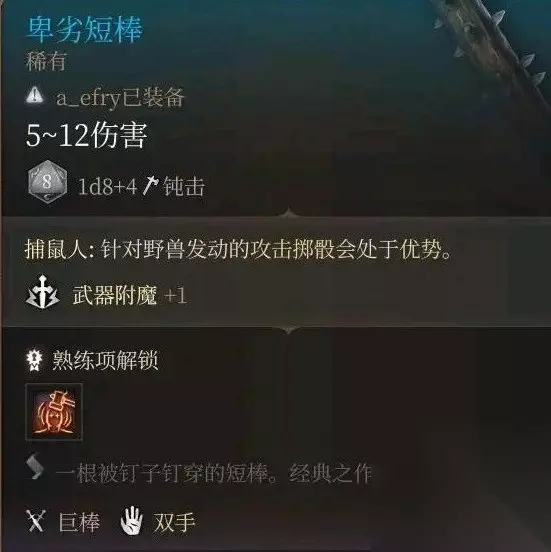
Task: Click the 5~12伤害 damage range text
Action: tap(87, 136)
